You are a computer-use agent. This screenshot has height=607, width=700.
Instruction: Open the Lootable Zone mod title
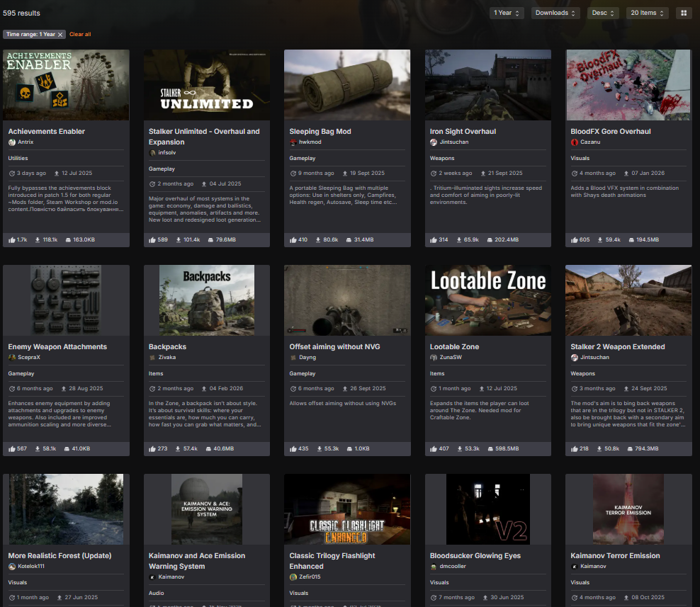pyautogui.click(x=454, y=347)
